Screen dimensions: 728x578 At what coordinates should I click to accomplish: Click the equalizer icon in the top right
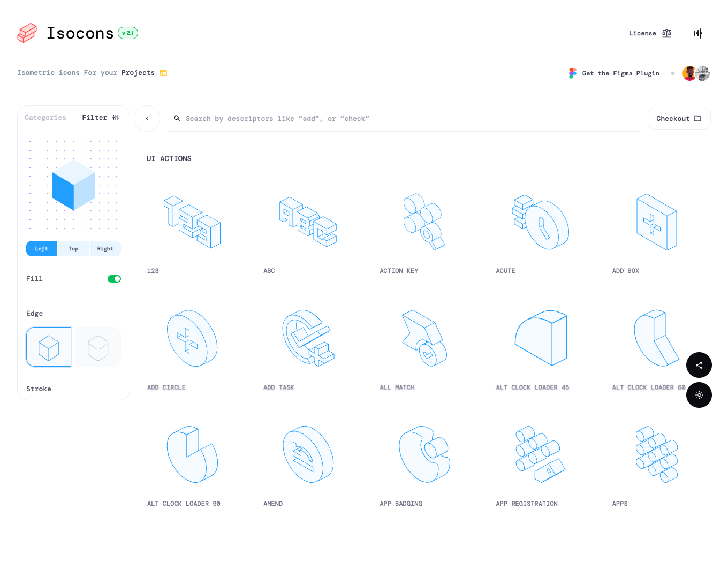point(698,33)
